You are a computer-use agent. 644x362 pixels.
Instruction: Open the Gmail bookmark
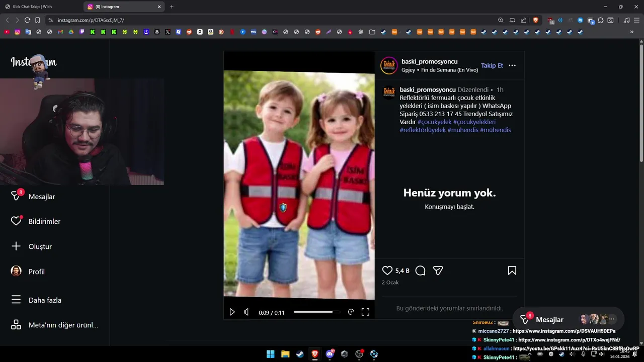[60, 32]
